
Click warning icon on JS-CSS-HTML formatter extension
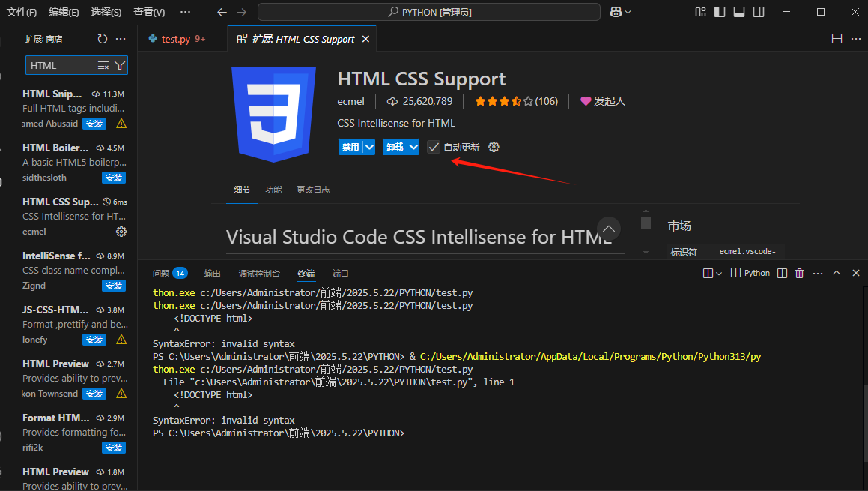[121, 339]
